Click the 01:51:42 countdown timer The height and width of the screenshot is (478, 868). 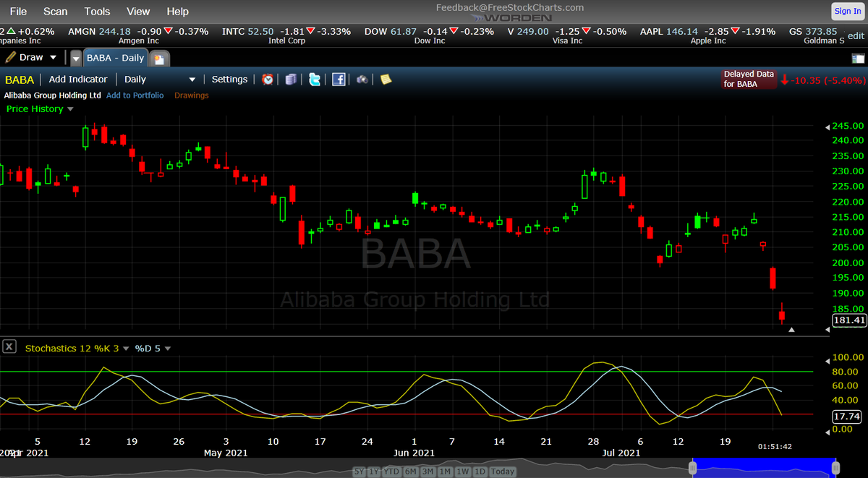click(x=775, y=447)
